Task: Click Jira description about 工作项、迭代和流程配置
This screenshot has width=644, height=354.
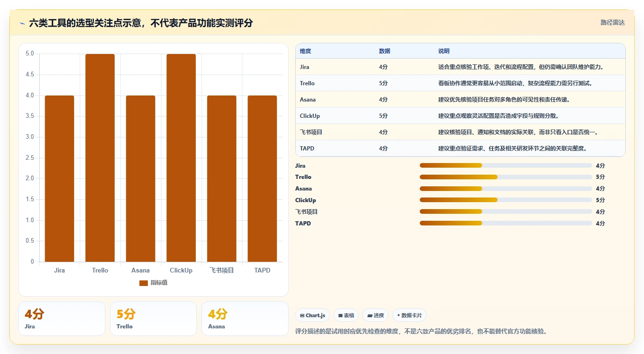Action: click(x=521, y=67)
